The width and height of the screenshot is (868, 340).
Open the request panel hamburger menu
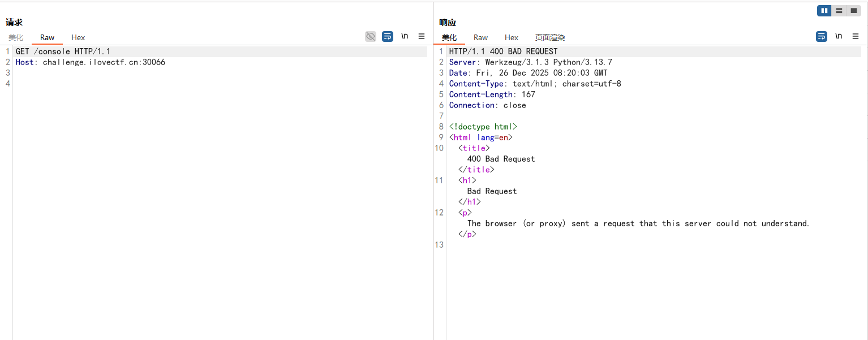coord(422,36)
